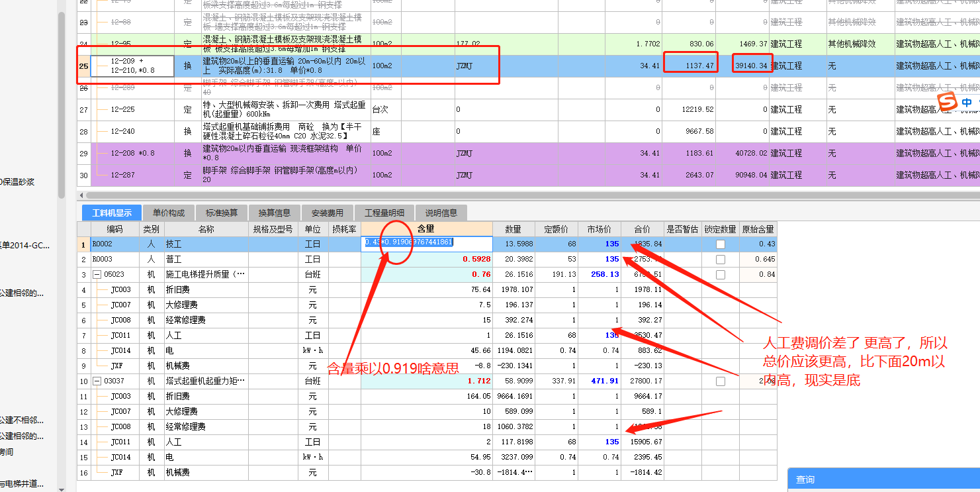Click the 查询 panel header
Image resolution: width=980 pixels, height=492 pixels.
point(883,479)
